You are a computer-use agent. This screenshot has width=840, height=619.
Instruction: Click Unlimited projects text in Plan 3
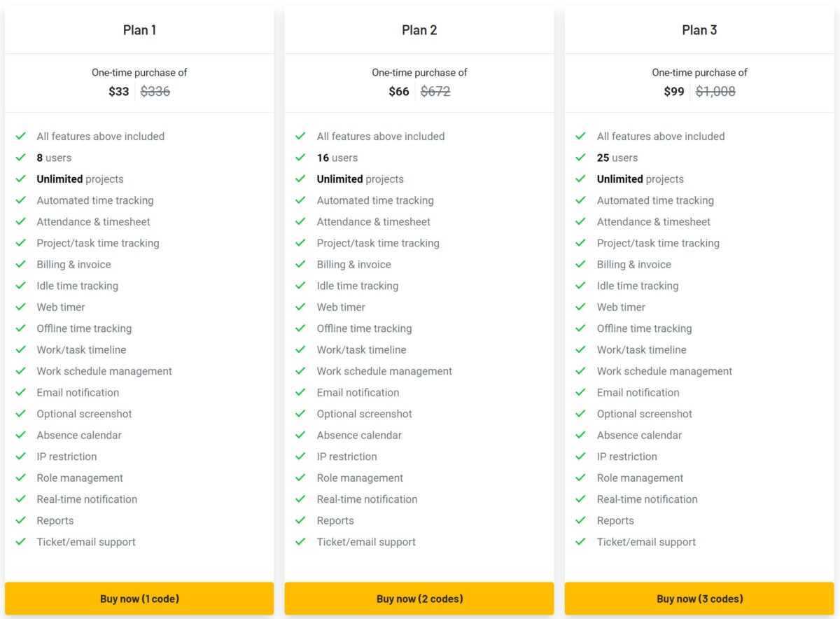click(640, 179)
